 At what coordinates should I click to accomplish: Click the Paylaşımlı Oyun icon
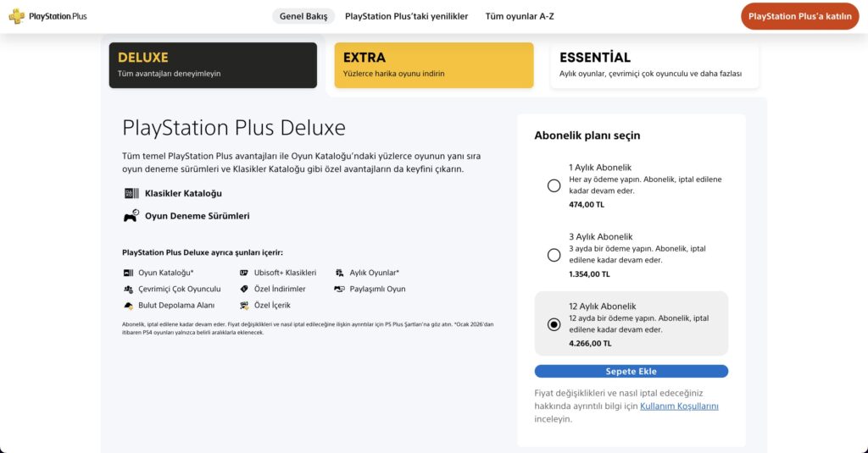point(339,289)
